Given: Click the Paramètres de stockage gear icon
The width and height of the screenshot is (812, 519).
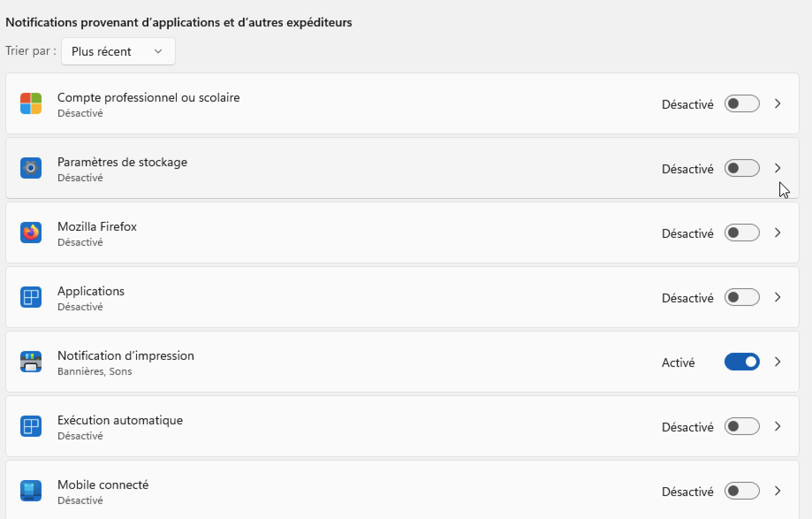Looking at the screenshot, I should point(31,168).
